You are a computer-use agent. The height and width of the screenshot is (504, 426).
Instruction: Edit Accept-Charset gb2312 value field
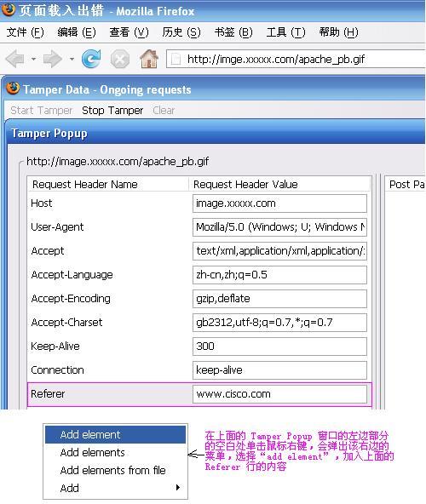(279, 323)
